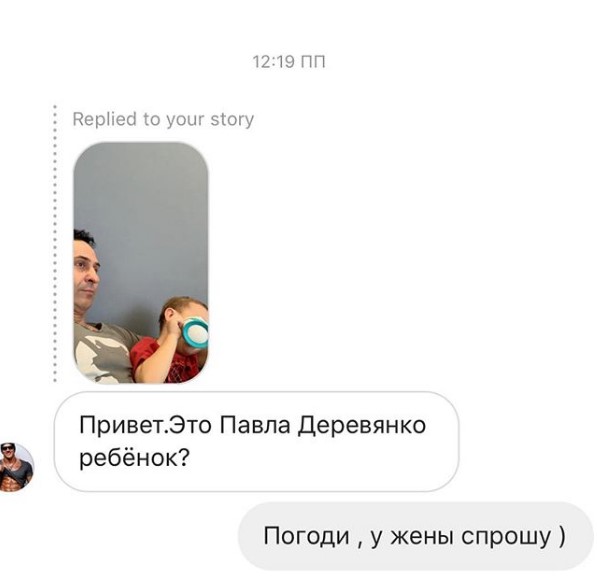This screenshot has height=588, width=597.
Task: Click the name "Деревянко" in the message
Action: [x=362, y=425]
